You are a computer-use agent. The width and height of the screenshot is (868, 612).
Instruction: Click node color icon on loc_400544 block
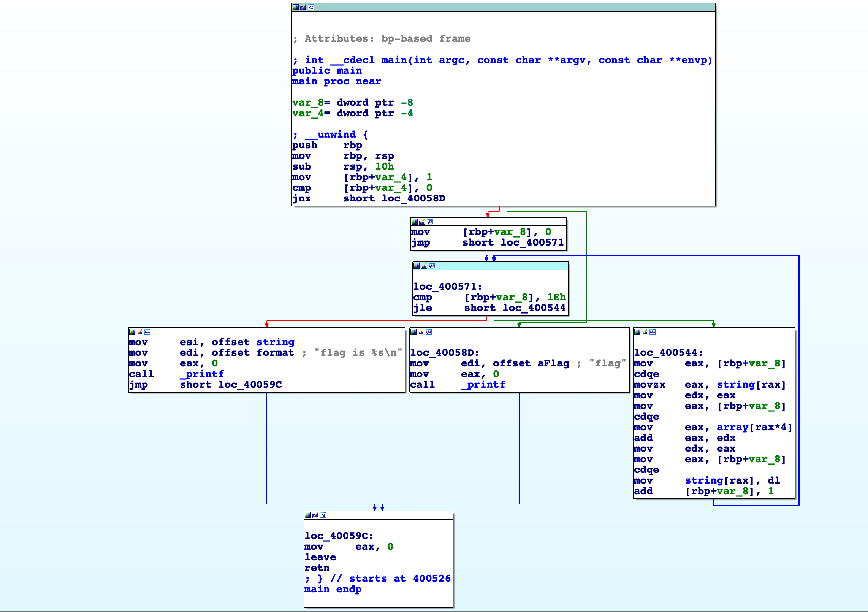[x=637, y=332]
